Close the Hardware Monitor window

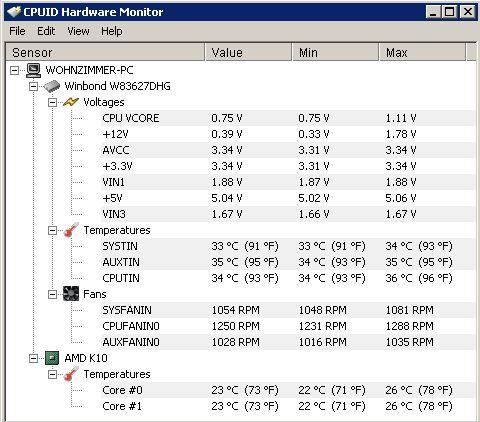pos(467,12)
